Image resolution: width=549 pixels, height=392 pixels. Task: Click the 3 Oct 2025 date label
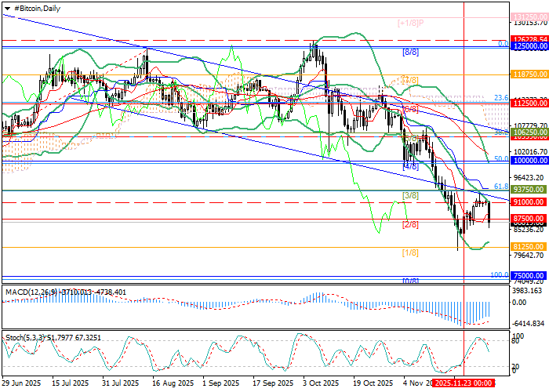pyautogui.click(x=322, y=383)
